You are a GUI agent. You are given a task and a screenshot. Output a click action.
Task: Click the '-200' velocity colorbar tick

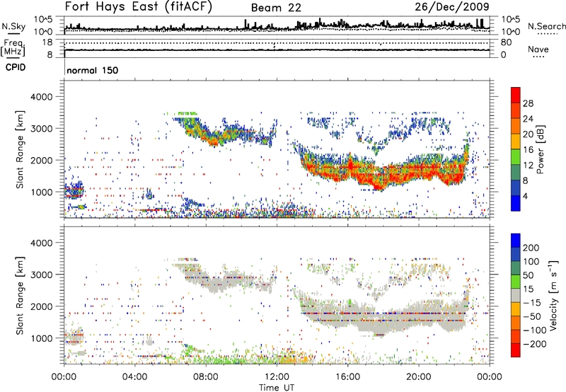tap(535, 344)
